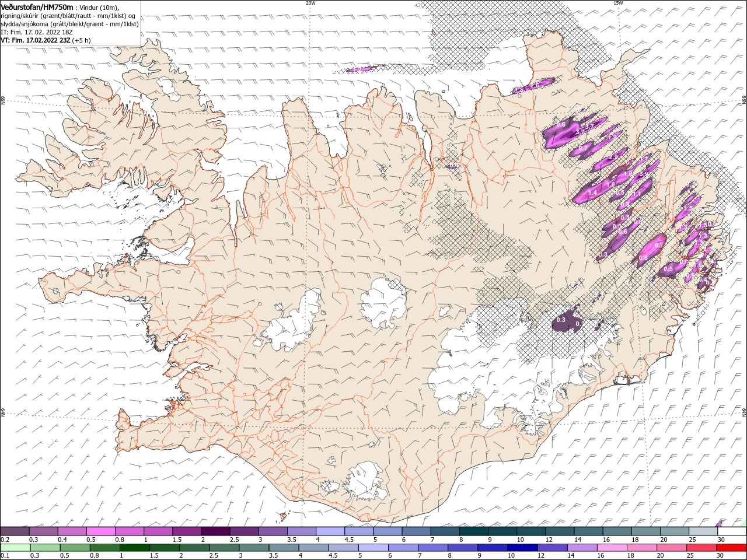Select the upper legend row 30 white swatch

[x=732, y=531]
